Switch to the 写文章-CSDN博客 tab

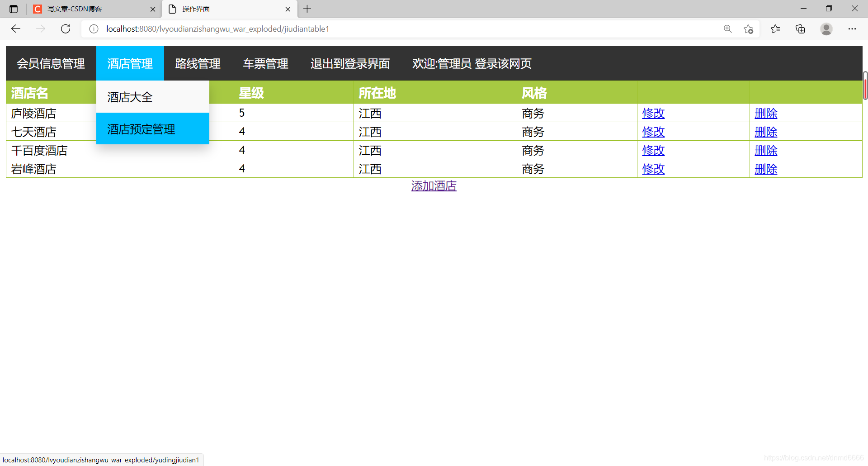pyautogui.click(x=94, y=9)
